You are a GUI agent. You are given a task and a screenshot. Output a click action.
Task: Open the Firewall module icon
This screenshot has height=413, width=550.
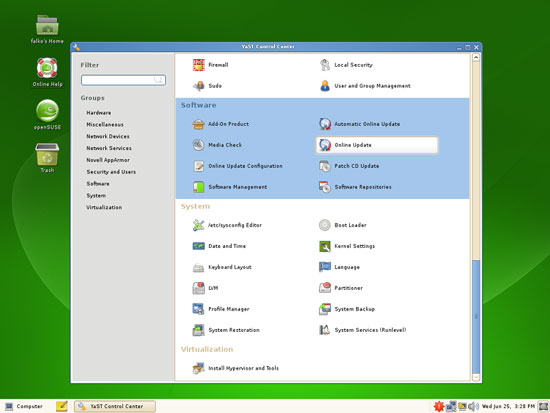click(199, 65)
